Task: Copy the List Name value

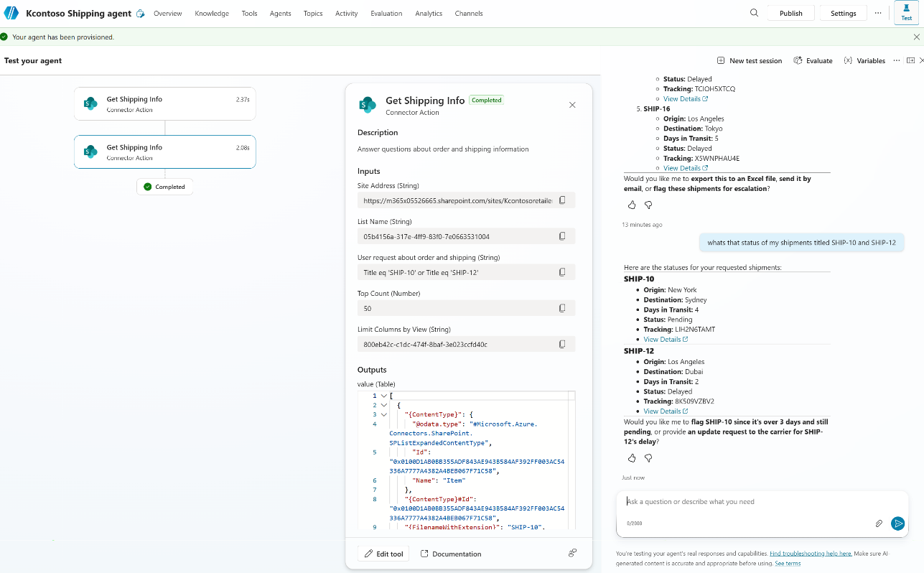Action: (x=562, y=236)
